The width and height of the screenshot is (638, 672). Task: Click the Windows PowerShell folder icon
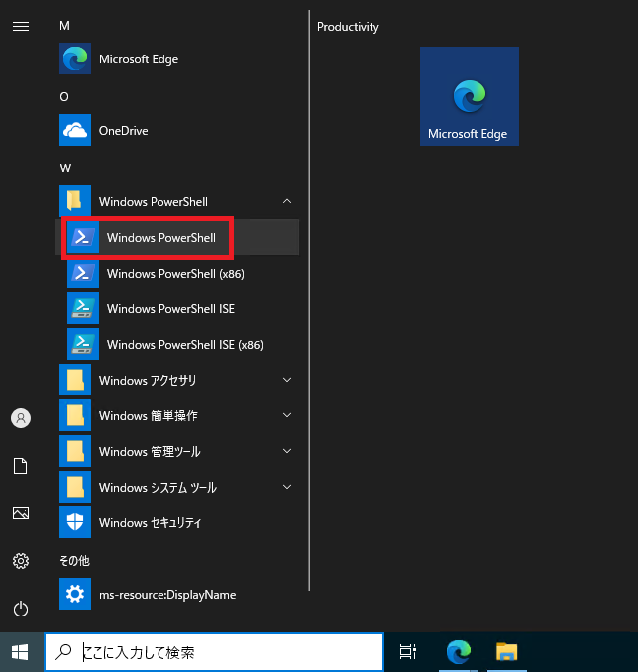[x=75, y=201]
